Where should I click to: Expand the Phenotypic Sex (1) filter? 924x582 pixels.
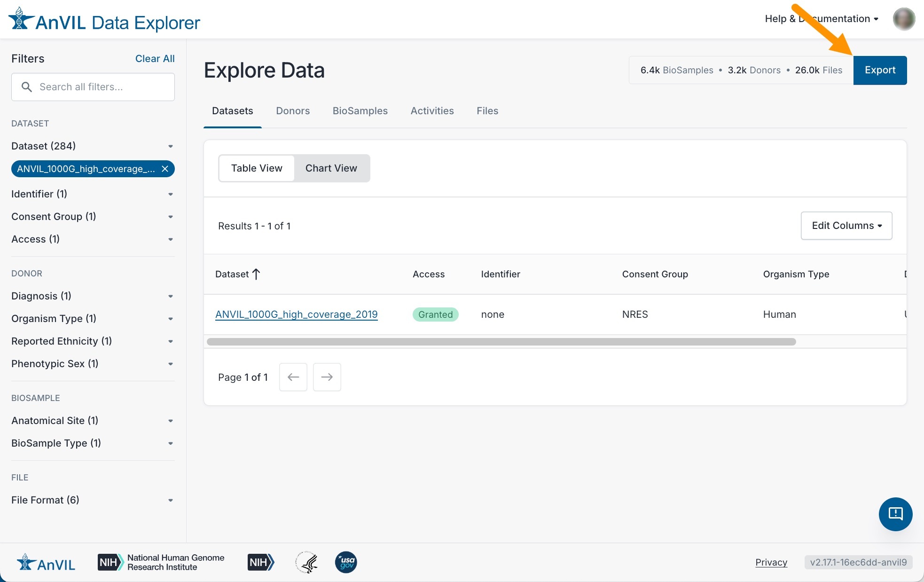point(93,364)
